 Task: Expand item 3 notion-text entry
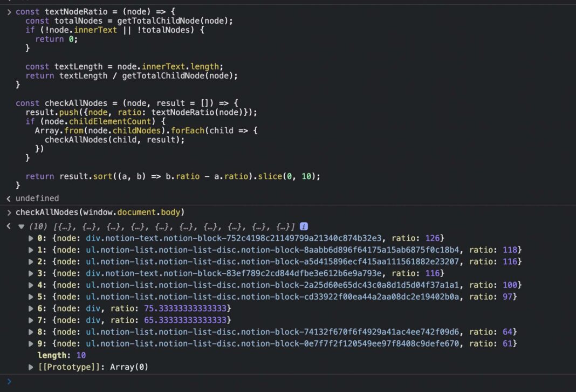click(x=31, y=273)
